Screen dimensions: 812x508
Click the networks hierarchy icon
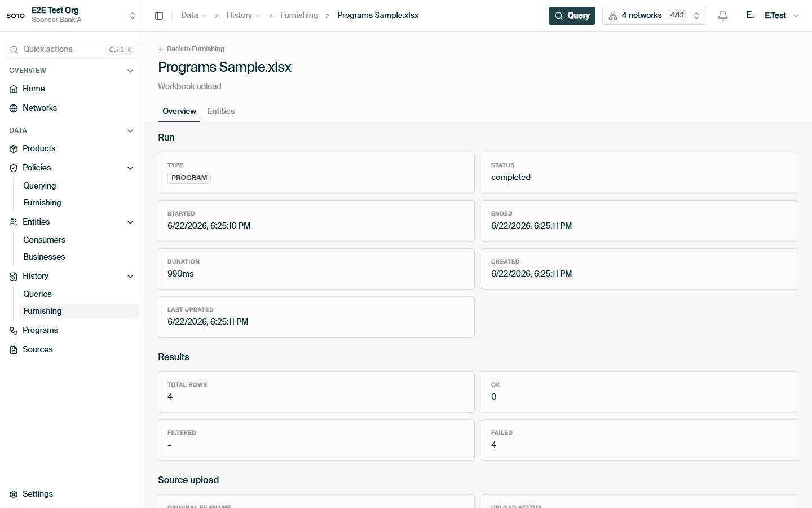(x=613, y=16)
